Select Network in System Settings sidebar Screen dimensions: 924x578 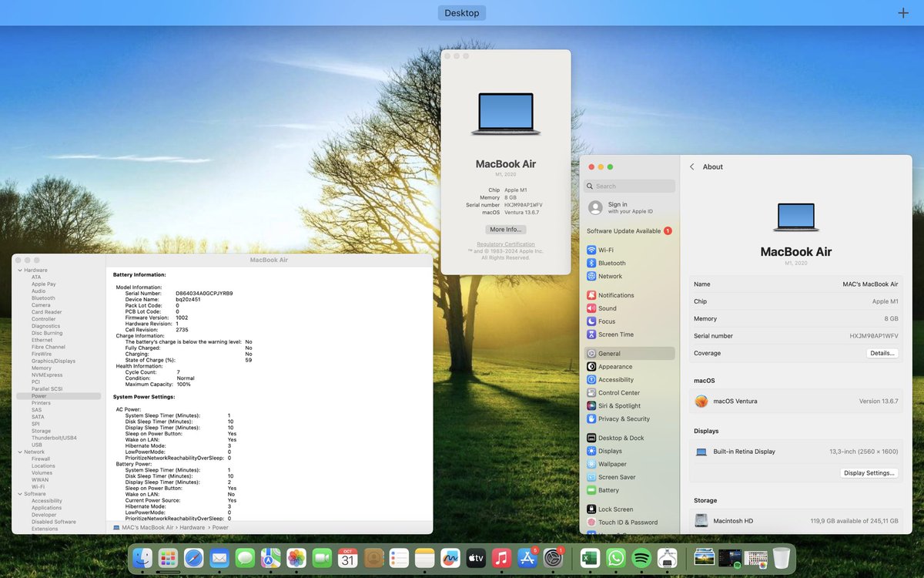coord(629,276)
